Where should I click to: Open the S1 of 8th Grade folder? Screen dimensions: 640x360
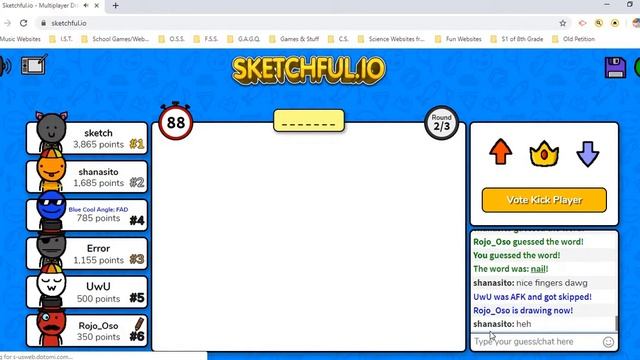(x=517, y=39)
